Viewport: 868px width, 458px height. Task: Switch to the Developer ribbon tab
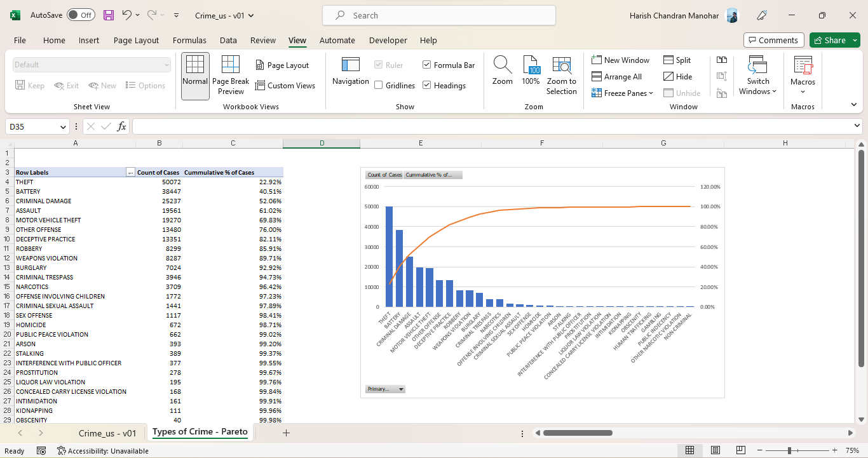point(388,40)
